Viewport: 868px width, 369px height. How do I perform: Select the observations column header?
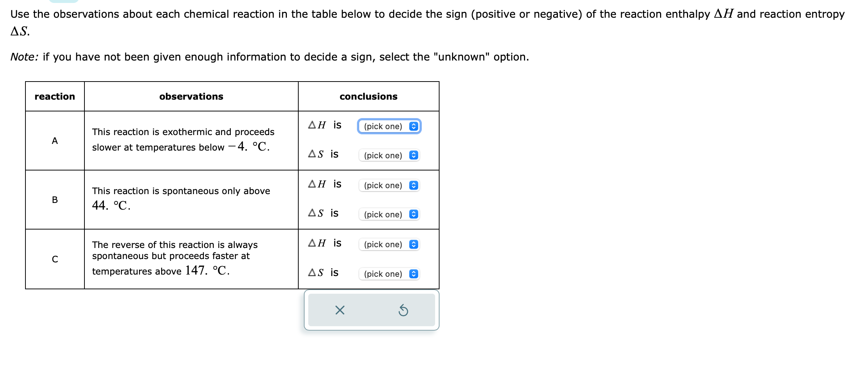pyautogui.click(x=191, y=96)
